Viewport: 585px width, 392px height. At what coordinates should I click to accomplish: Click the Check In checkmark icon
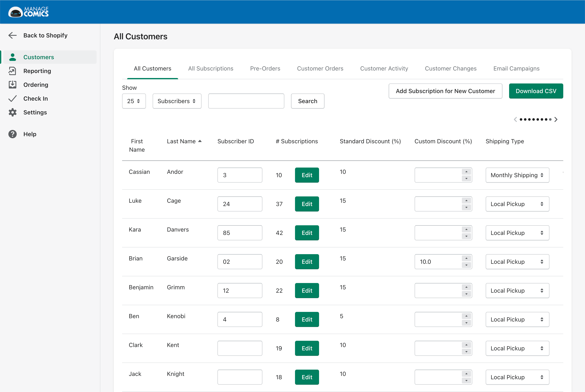click(13, 99)
